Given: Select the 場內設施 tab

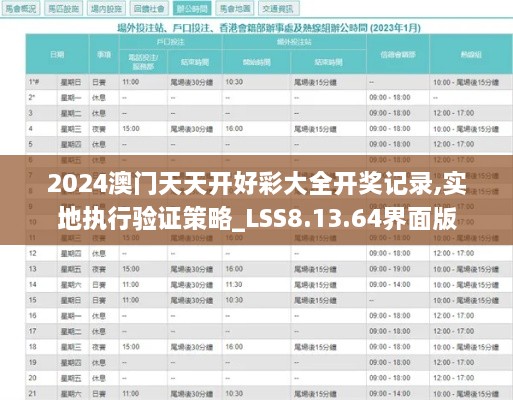Looking at the screenshot, I should pos(106,9).
